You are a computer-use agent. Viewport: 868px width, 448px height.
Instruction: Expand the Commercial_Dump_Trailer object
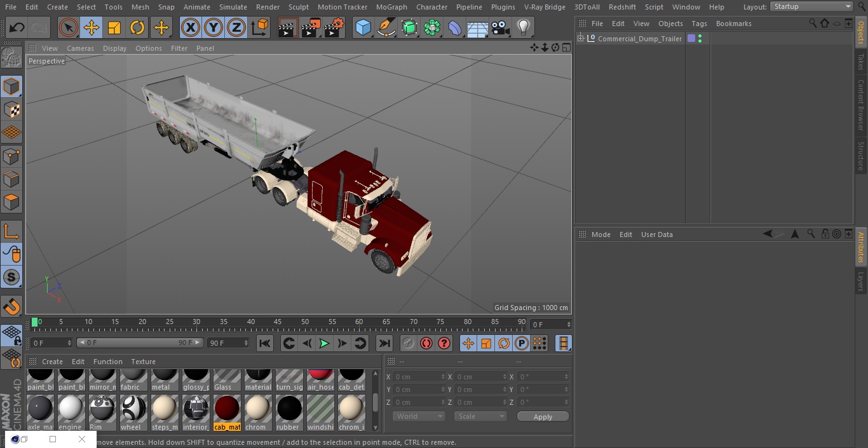pyautogui.click(x=580, y=39)
